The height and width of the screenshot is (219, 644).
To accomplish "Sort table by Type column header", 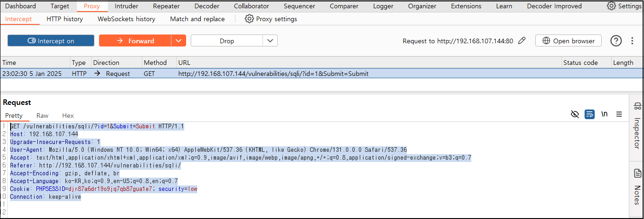I will [x=80, y=63].
